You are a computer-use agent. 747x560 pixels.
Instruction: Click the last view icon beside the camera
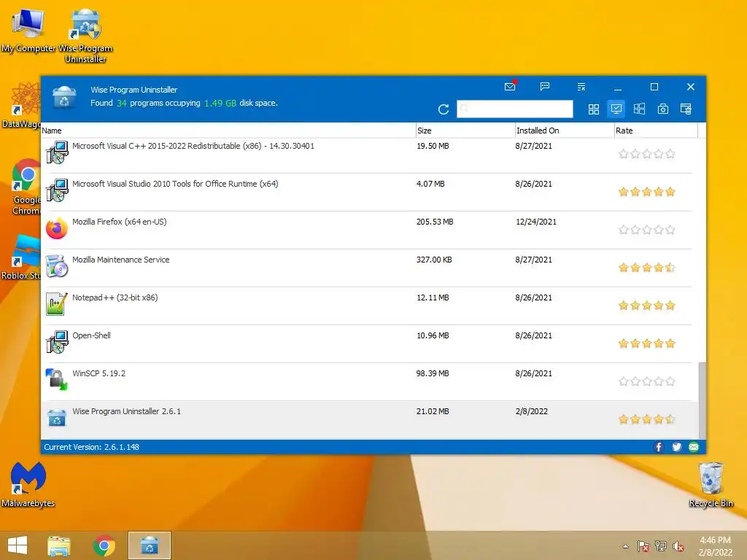coord(686,109)
